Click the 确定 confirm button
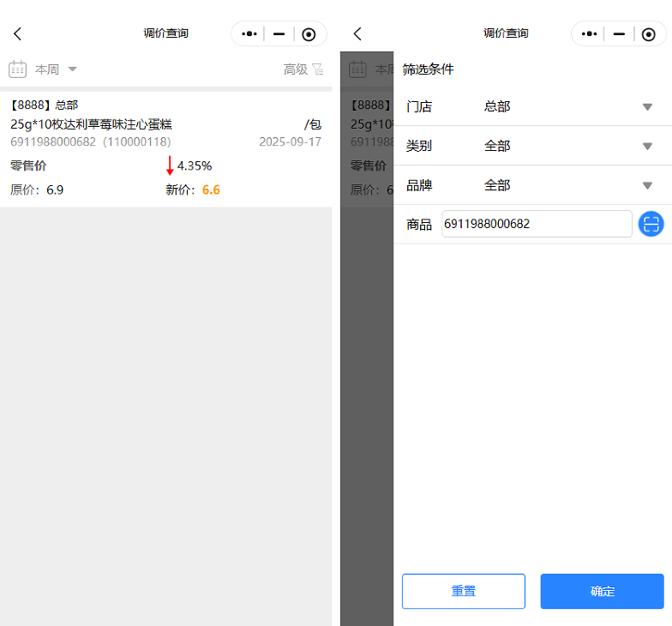This screenshot has height=626, width=672. 602,591
